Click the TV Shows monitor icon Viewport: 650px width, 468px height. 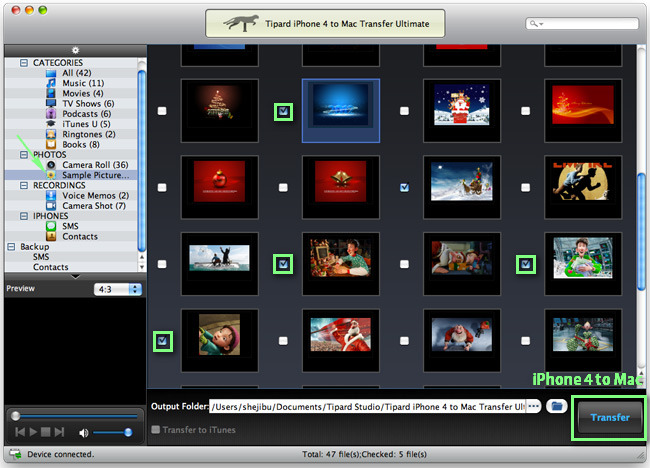coord(51,104)
